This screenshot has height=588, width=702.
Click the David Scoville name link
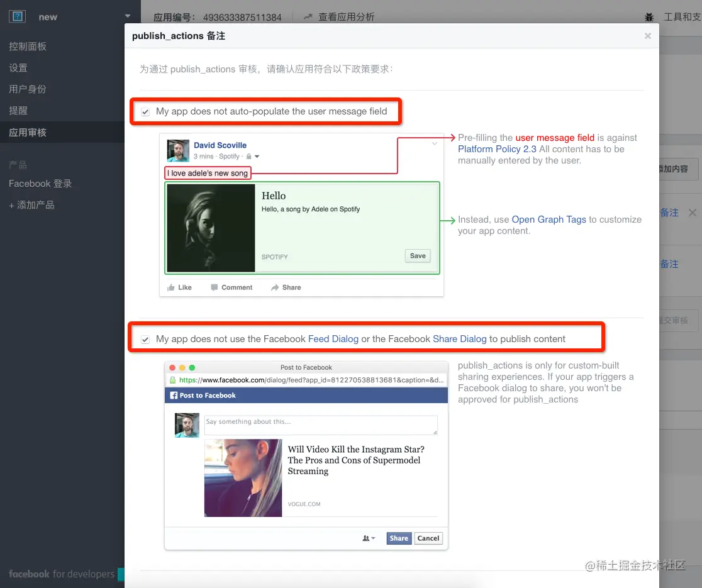[220, 145]
